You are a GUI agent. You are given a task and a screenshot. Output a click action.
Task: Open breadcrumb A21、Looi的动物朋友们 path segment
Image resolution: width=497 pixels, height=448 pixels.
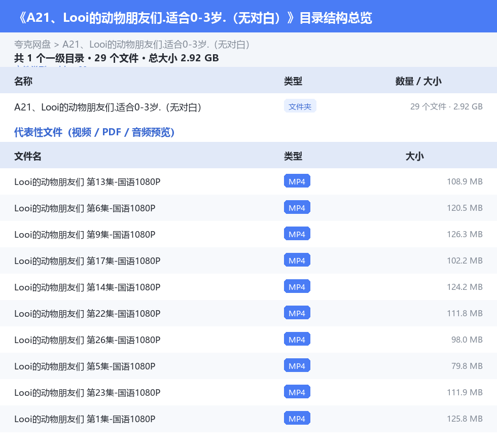tap(156, 45)
